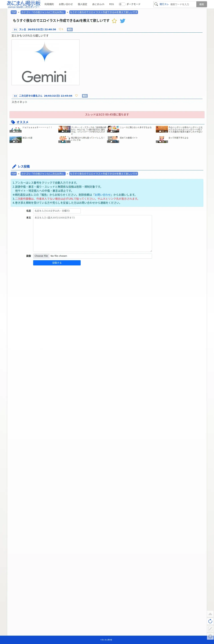The height and width of the screenshot is (644, 214).
Task: Click the reload thread circular arrow icon
Action: click(x=210, y=621)
